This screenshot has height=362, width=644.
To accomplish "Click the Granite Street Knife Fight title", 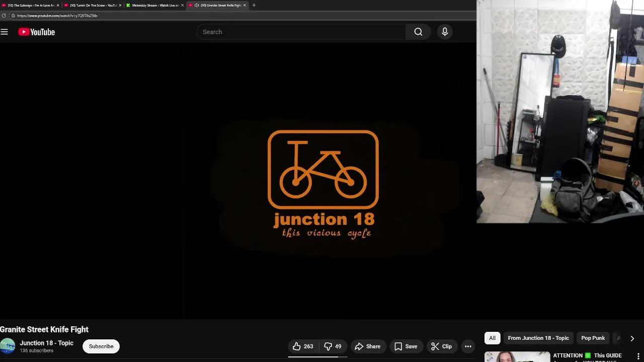I will click(44, 329).
